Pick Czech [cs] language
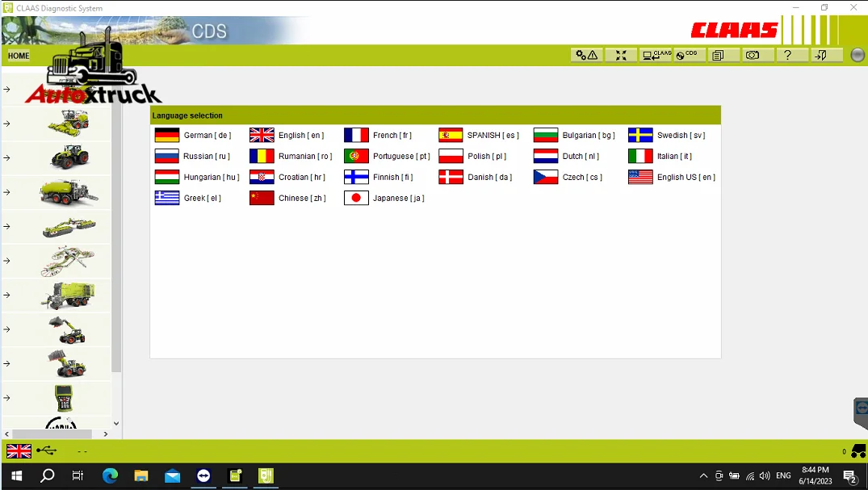The height and width of the screenshot is (490, 868). pyautogui.click(x=568, y=177)
